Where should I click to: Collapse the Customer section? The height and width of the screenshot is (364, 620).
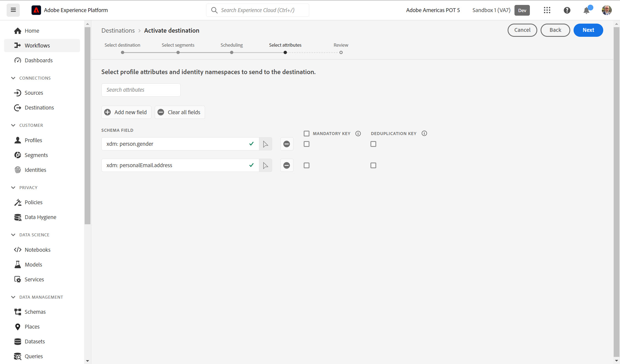[x=13, y=125]
